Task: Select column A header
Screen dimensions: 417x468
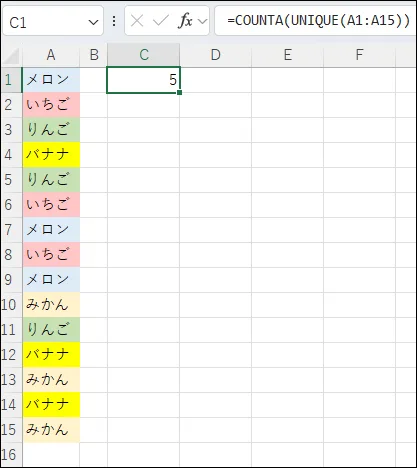Action: point(51,55)
